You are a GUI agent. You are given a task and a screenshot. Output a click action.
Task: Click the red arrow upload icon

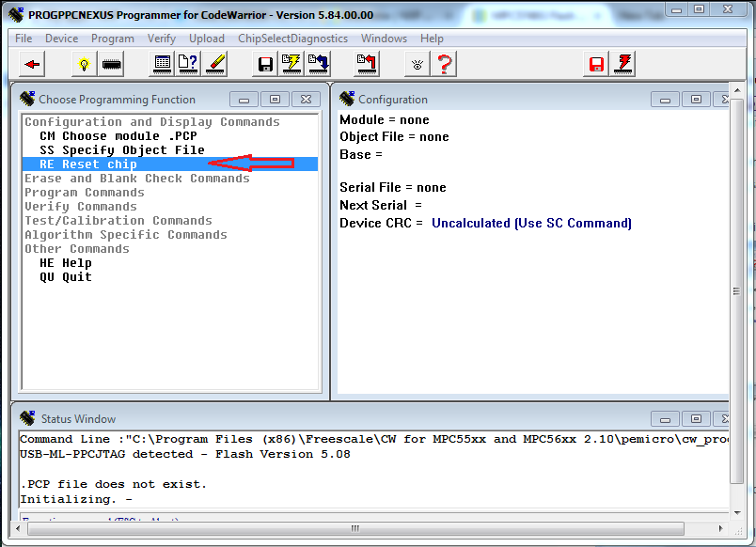(x=367, y=64)
